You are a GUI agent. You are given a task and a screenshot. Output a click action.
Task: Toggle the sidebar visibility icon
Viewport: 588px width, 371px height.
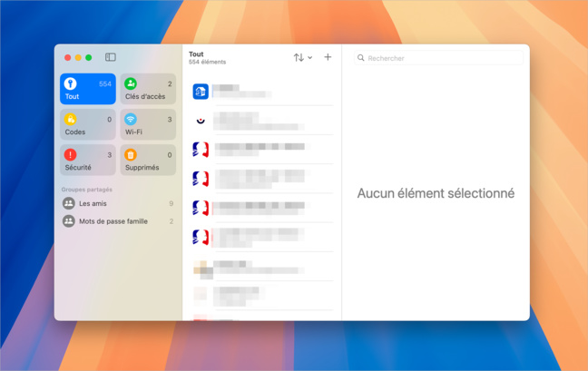tap(111, 57)
